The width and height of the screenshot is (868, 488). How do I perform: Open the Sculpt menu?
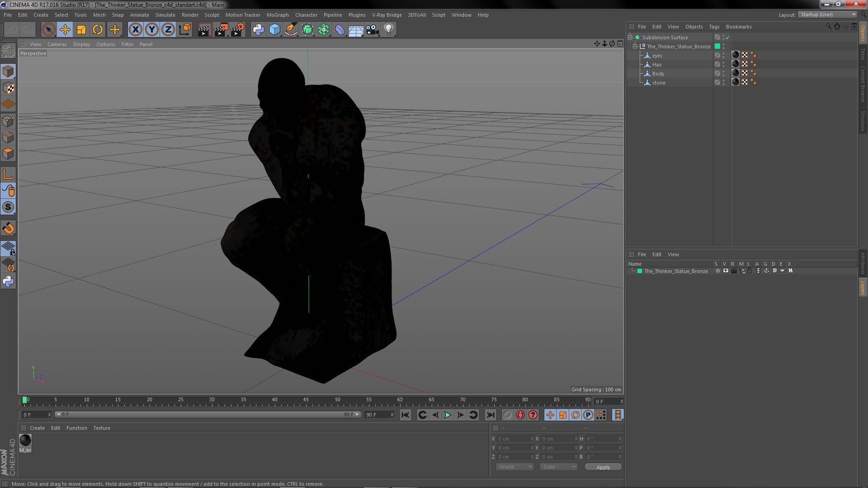click(x=212, y=15)
